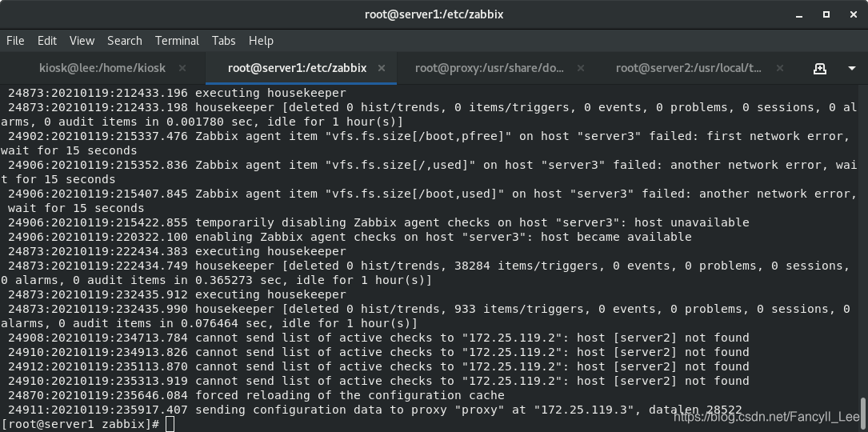Open the View menu

[x=82, y=41]
